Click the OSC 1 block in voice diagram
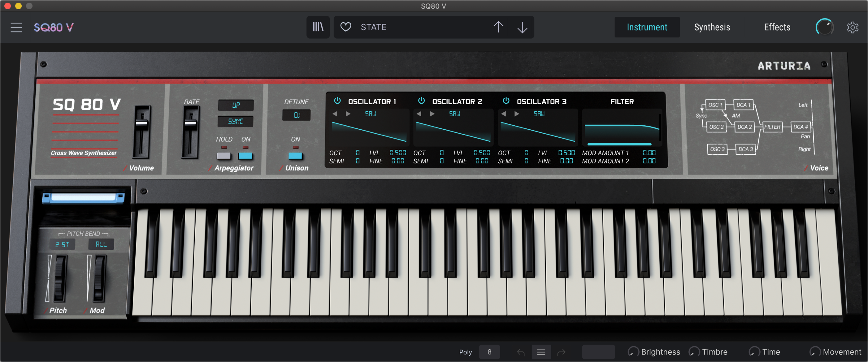This screenshot has width=868, height=362. pos(715,105)
